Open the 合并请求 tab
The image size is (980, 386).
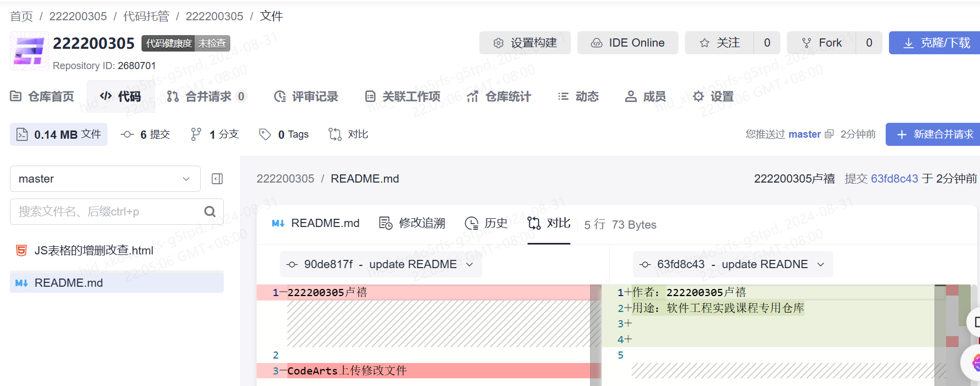(207, 96)
